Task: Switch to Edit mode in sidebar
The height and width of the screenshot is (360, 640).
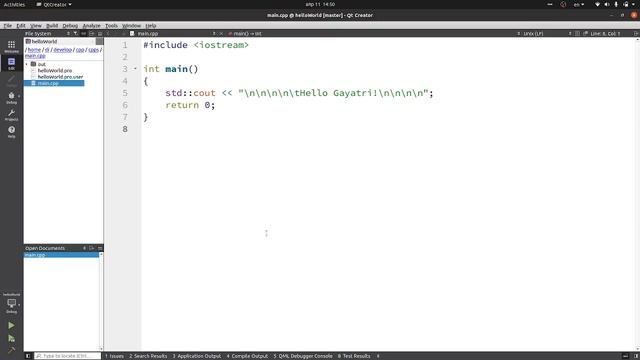Action: pos(11,63)
